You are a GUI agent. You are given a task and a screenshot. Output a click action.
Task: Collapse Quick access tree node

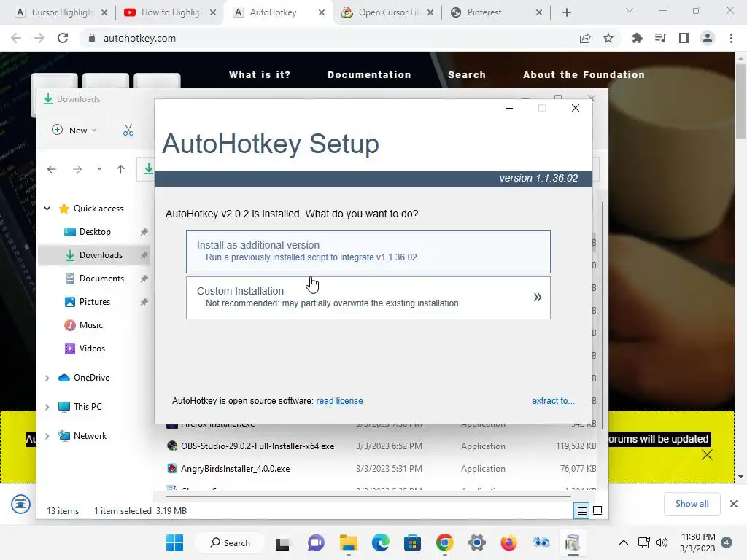tap(47, 208)
